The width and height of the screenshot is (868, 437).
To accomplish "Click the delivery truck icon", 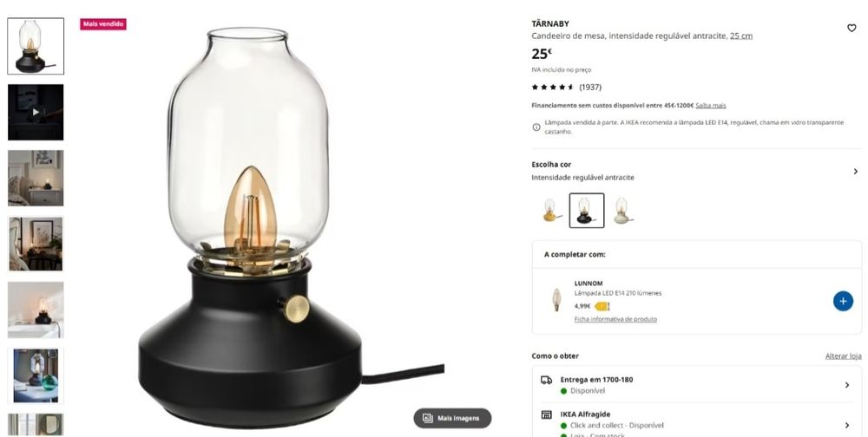I will click(x=546, y=380).
